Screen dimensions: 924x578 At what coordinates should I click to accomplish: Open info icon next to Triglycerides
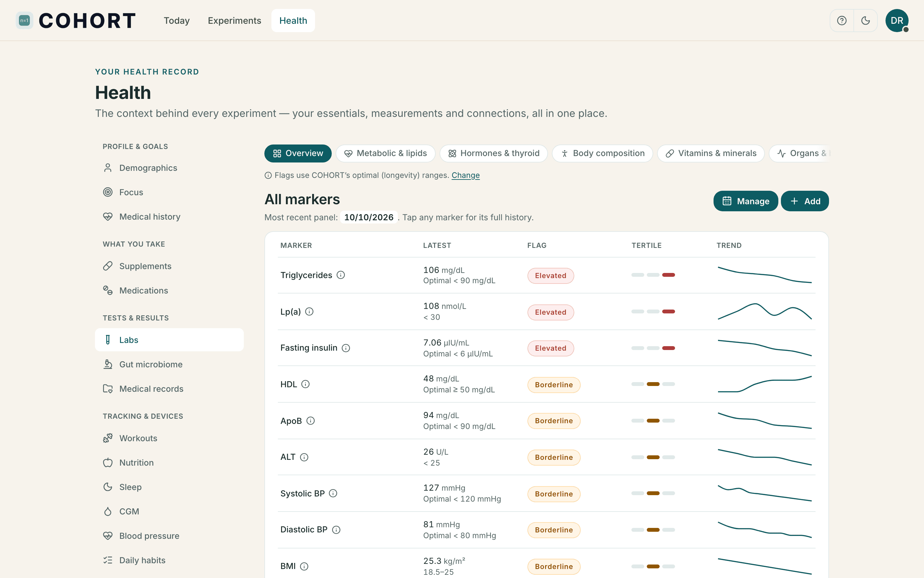click(341, 275)
